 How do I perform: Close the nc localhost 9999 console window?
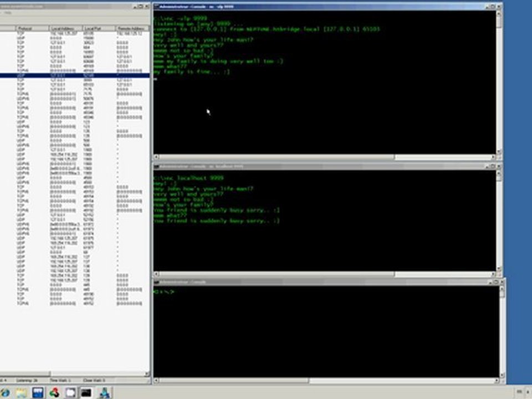[499, 167]
